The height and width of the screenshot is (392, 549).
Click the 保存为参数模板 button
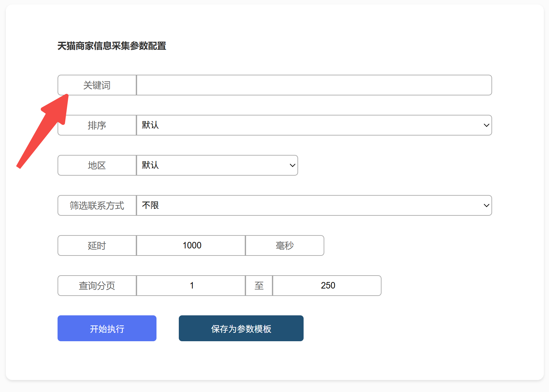click(241, 328)
